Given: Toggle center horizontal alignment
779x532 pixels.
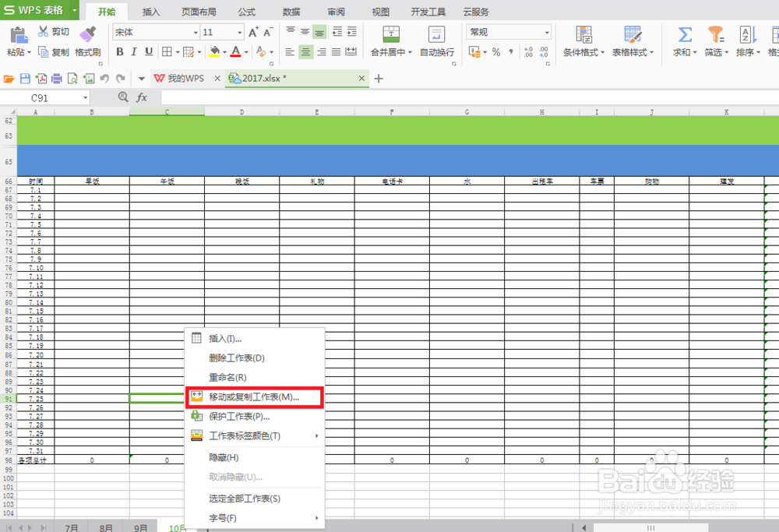Looking at the screenshot, I should 305,51.
